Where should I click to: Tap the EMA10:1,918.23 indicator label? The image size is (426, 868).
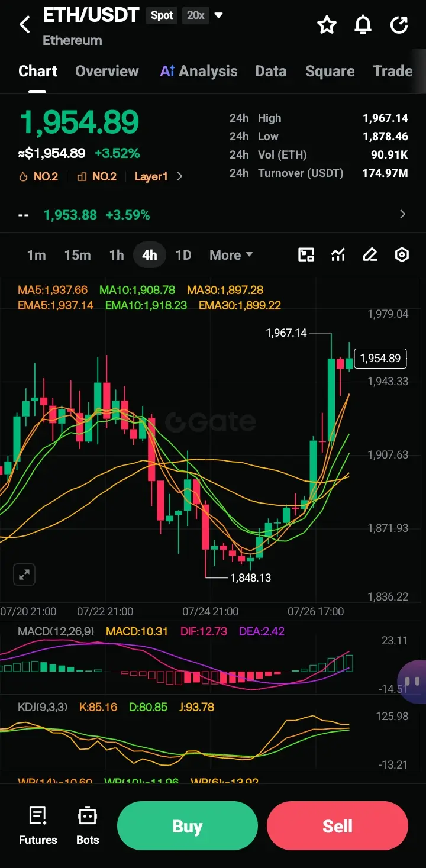click(x=146, y=305)
